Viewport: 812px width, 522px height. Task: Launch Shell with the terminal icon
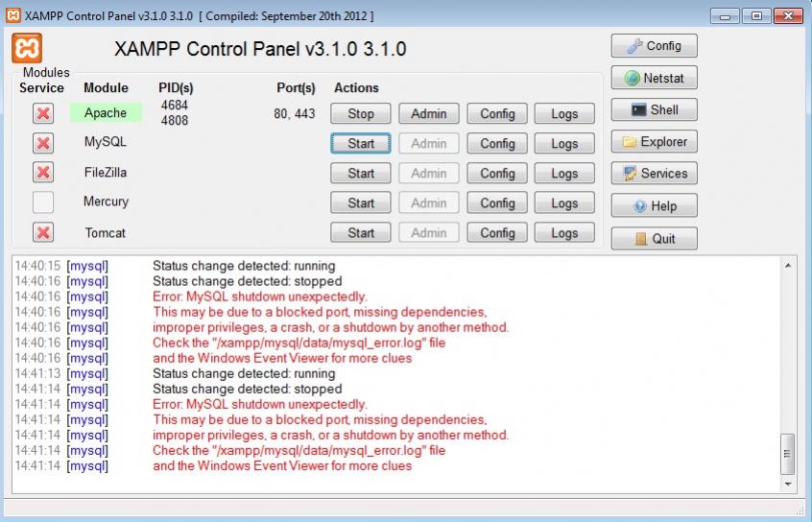pos(654,109)
